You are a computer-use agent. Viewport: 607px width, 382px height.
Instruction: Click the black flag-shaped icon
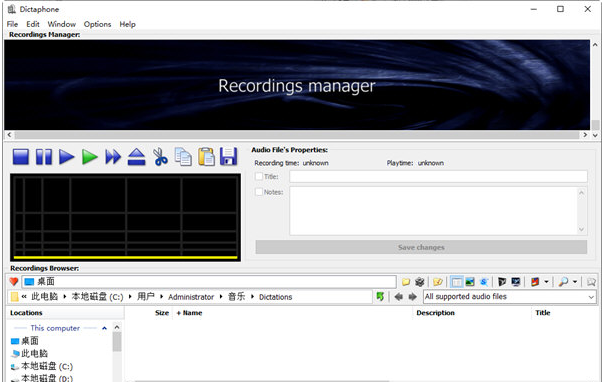pos(502,282)
